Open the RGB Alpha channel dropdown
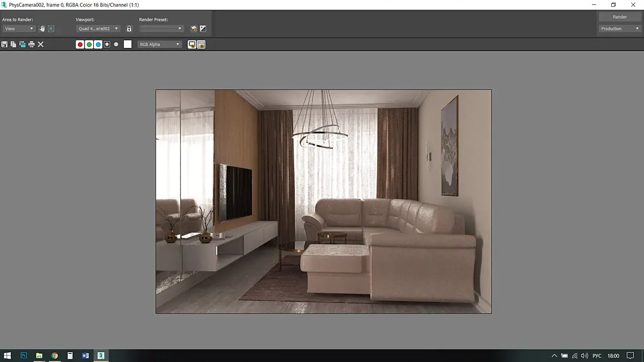Screen dimensions: 644x362 point(159,44)
